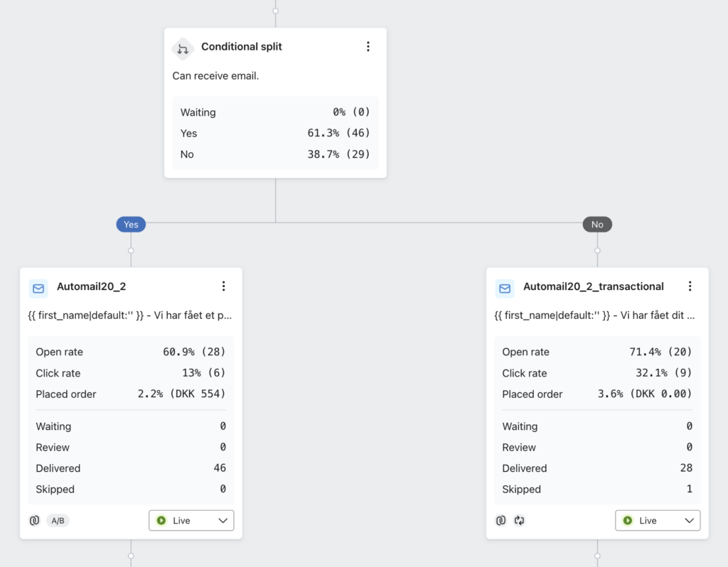The height and width of the screenshot is (567, 728).
Task: Click the Automail20_2 email envelope icon
Action: click(38, 288)
